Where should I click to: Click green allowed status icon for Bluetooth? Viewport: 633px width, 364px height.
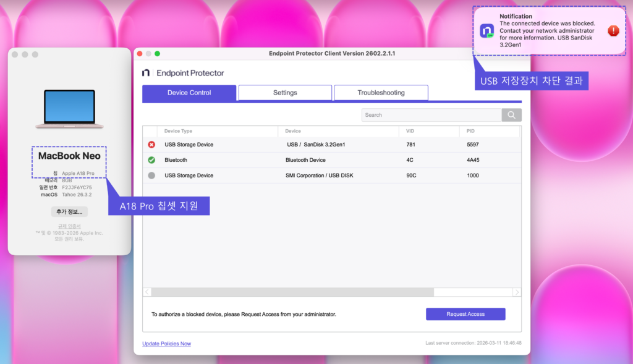click(x=151, y=160)
